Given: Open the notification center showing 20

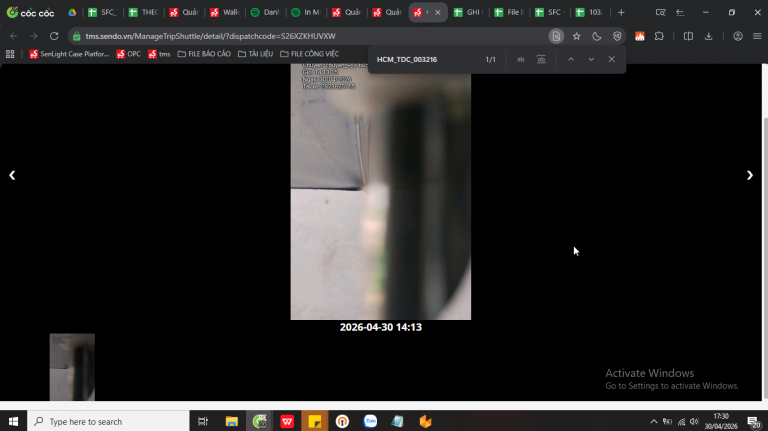Looking at the screenshot, I should [x=754, y=421].
